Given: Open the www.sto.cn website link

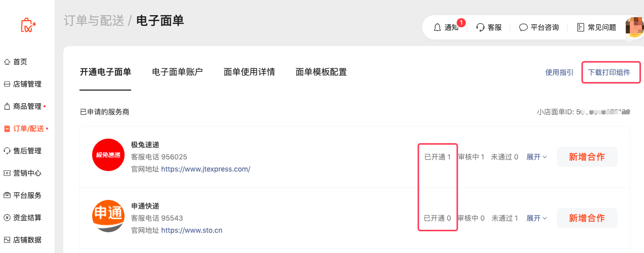Looking at the screenshot, I should 192,230.
